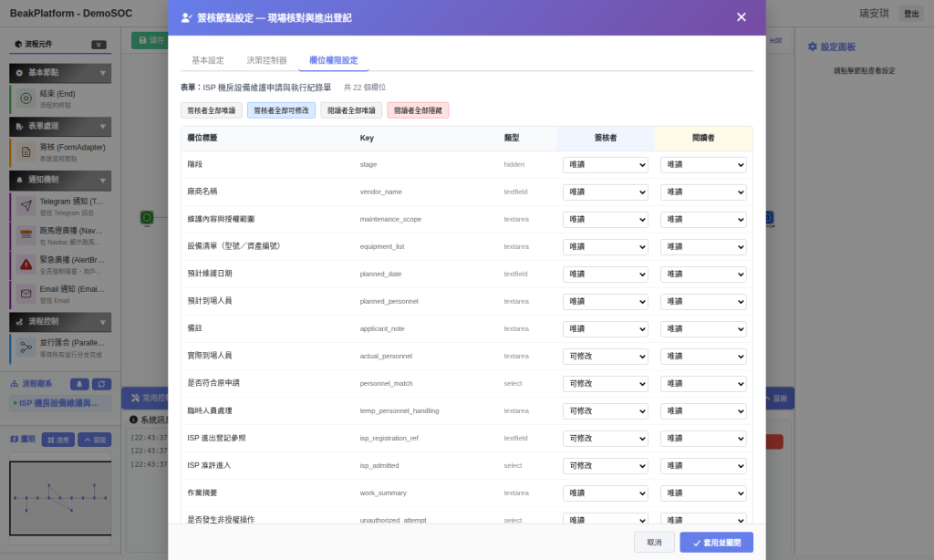
Task: Collapse the 流程元件 panel with the double-chevron icon
Action: (99, 45)
